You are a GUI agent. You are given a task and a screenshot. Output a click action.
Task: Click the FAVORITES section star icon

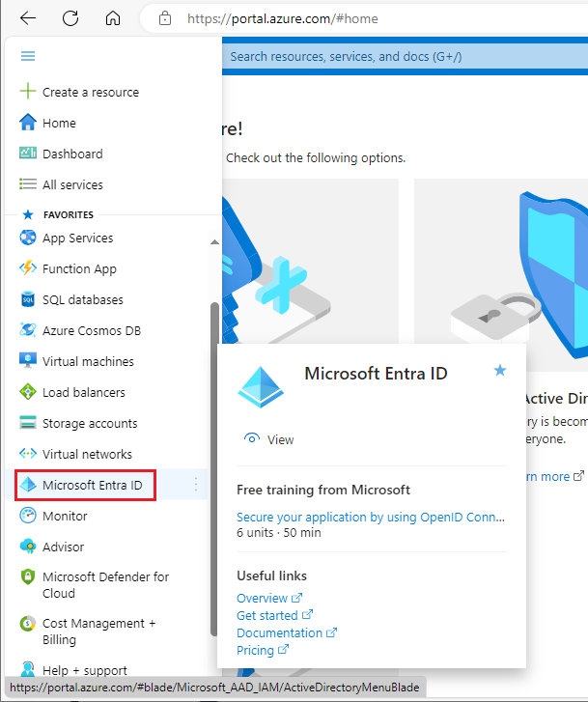pos(28,215)
